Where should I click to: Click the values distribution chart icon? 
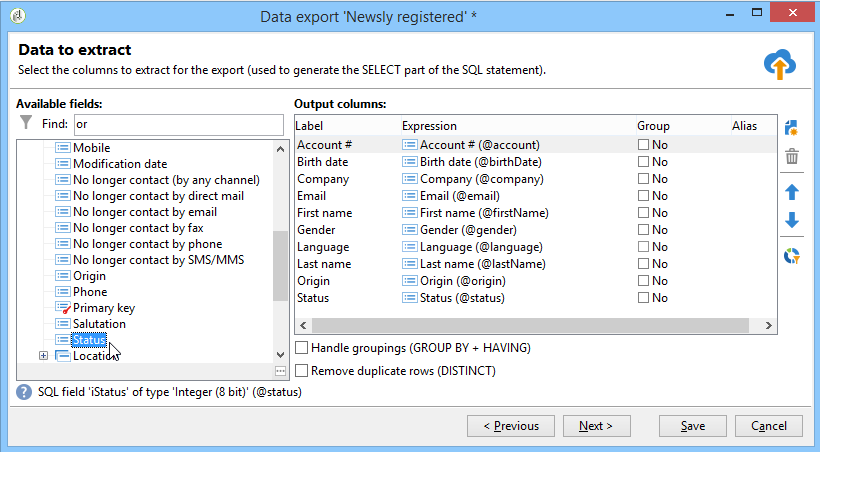[792, 256]
